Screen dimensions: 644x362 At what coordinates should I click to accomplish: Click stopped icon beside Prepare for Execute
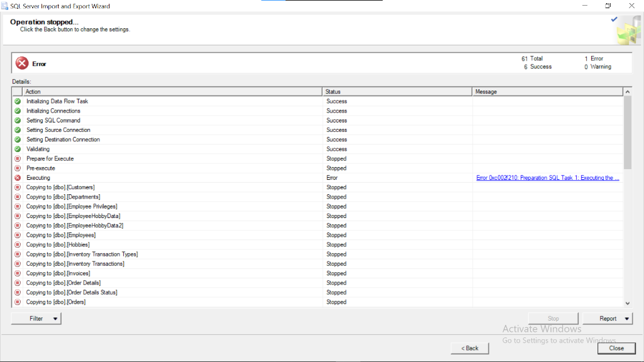click(18, 158)
